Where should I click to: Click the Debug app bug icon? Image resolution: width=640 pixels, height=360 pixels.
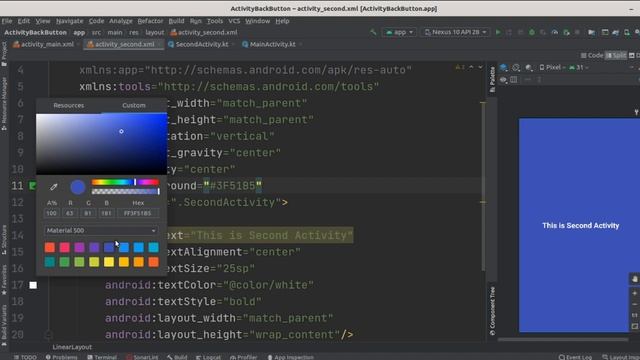pyautogui.click(x=532, y=32)
